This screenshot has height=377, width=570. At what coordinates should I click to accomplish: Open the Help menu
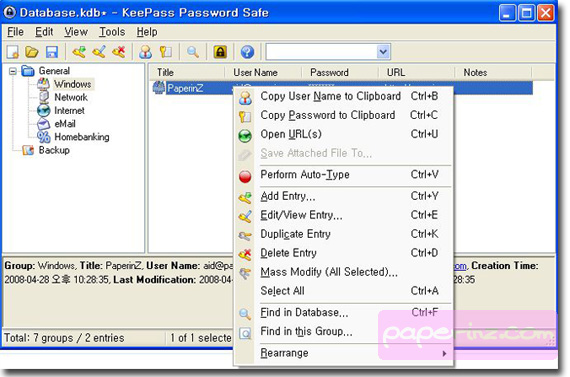pyautogui.click(x=147, y=32)
